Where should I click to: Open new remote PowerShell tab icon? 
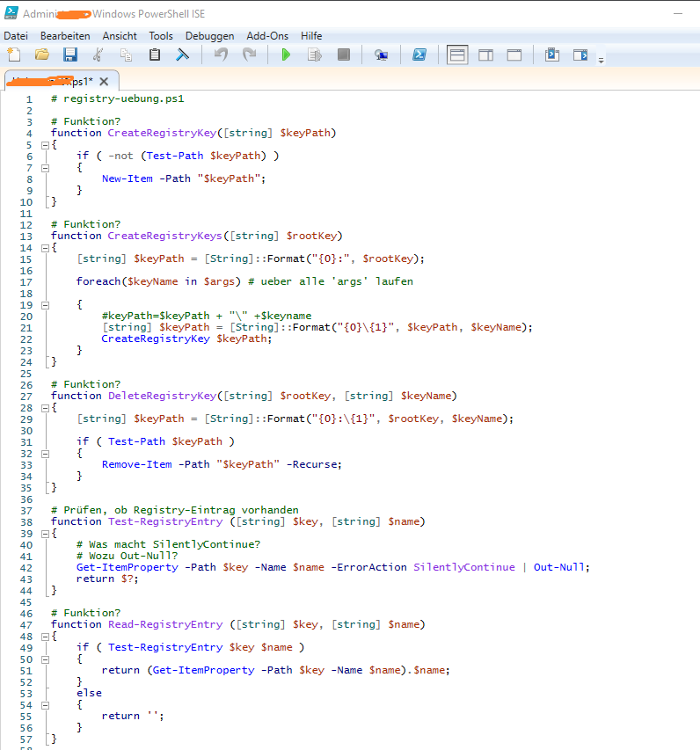pos(381,55)
